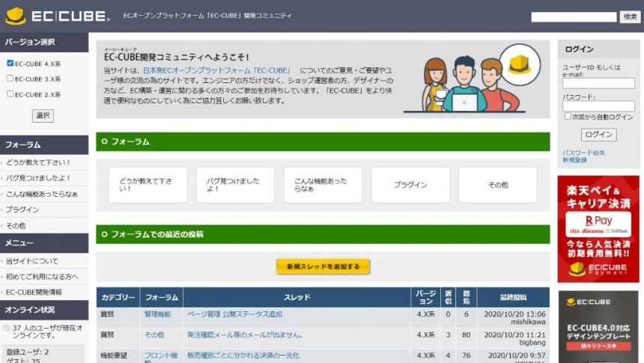Open sidebar forum こんな機能あったらなぁ
Screen dimensions: 644x363
41,194
